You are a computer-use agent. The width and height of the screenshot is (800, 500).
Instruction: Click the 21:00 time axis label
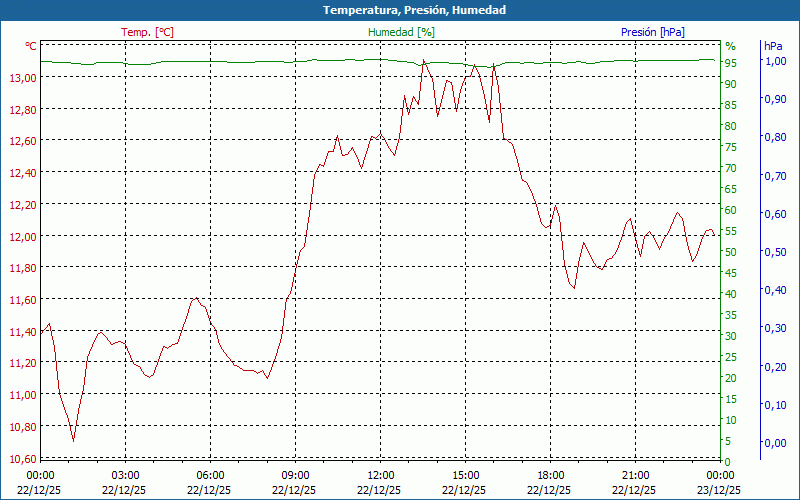tap(636, 475)
